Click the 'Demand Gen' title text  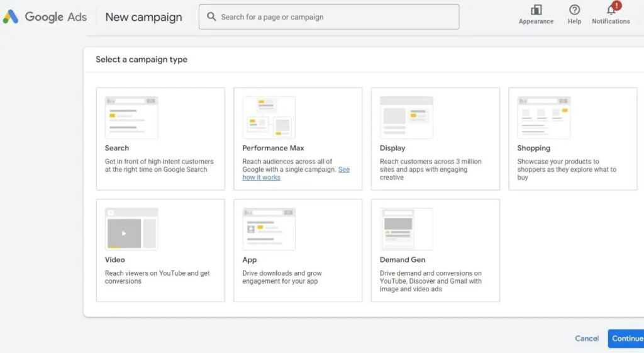point(402,260)
